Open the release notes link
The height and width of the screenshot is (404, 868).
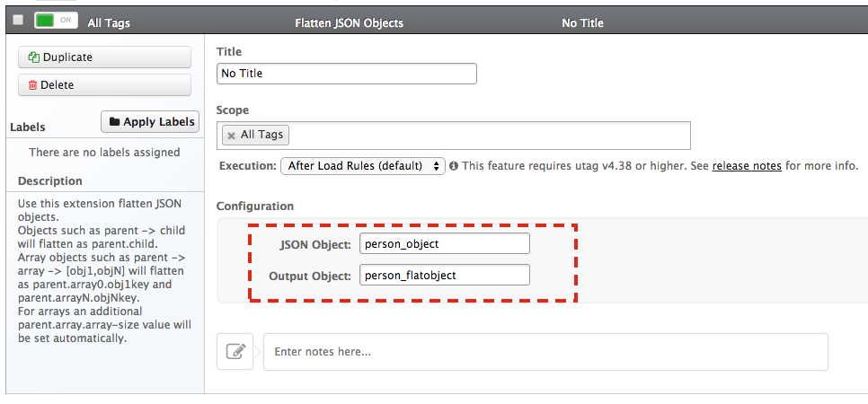click(x=747, y=166)
